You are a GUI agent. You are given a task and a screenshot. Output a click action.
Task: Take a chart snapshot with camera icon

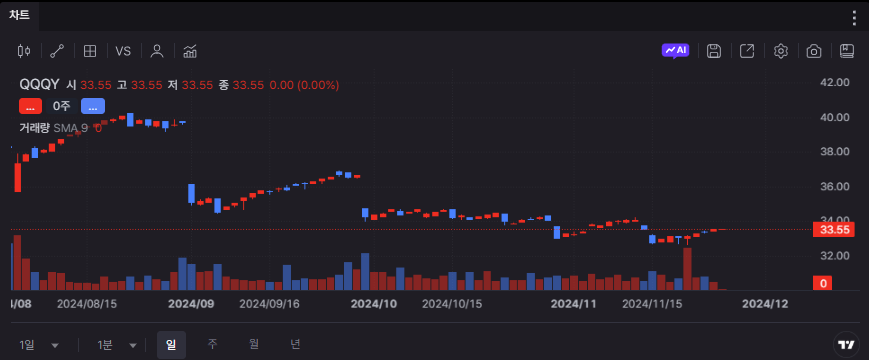pos(814,52)
